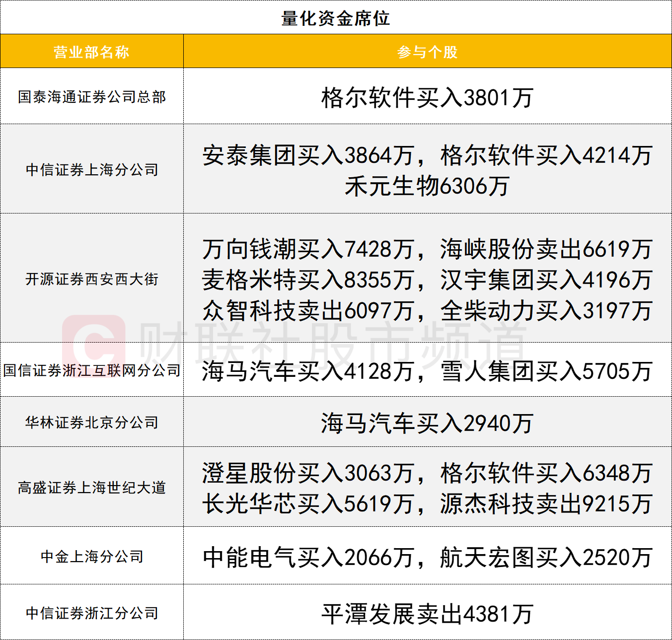Select the 中金上海分公司 row name
This screenshot has height=640, width=672.
(92, 557)
